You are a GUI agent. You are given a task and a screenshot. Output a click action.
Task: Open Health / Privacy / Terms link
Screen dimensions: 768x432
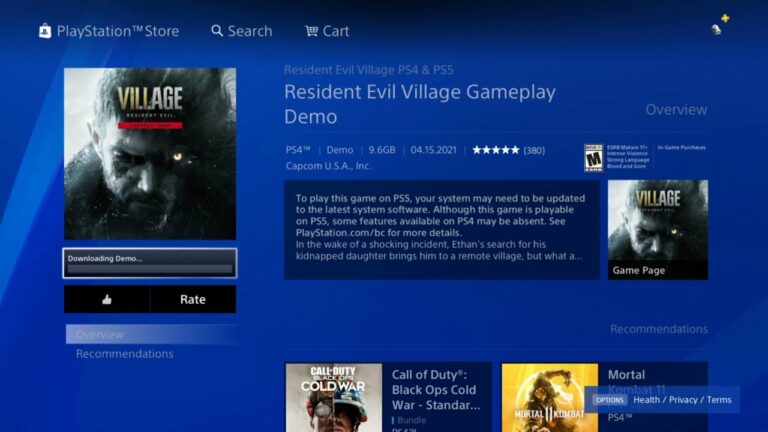[682, 400]
